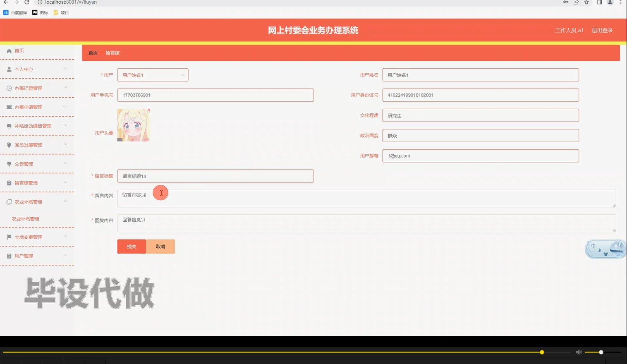Image resolution: width=627 pixels, height=364 pixels.
Task: Click the monitor icon beside 补贴活动通告管理
Action: 9,126
